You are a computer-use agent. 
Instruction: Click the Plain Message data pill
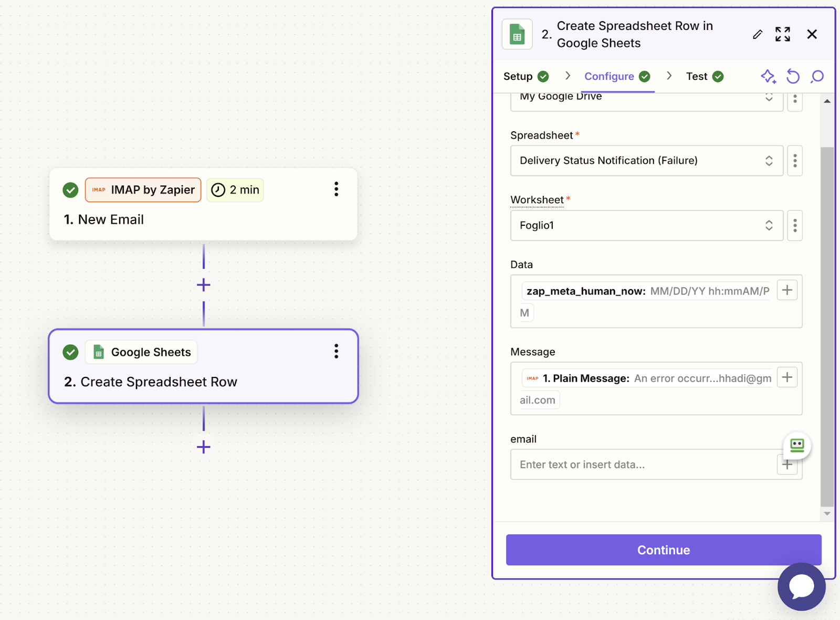[647, 379]
